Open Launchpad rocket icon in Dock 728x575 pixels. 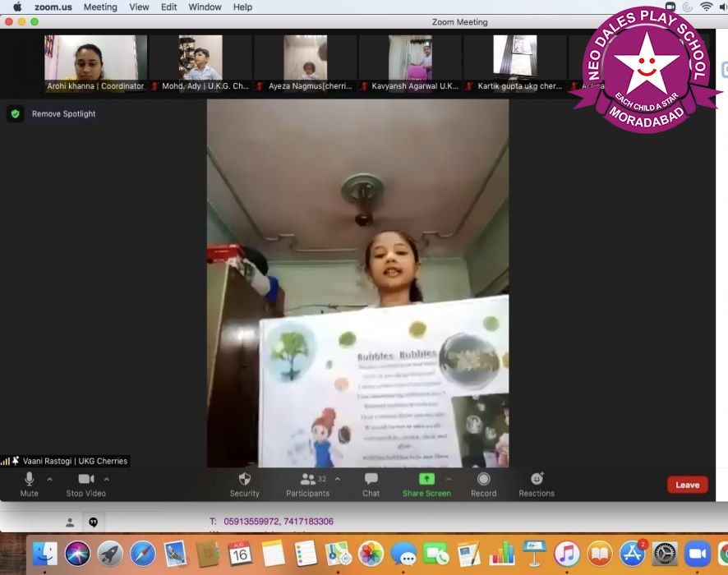click(110, 554)
